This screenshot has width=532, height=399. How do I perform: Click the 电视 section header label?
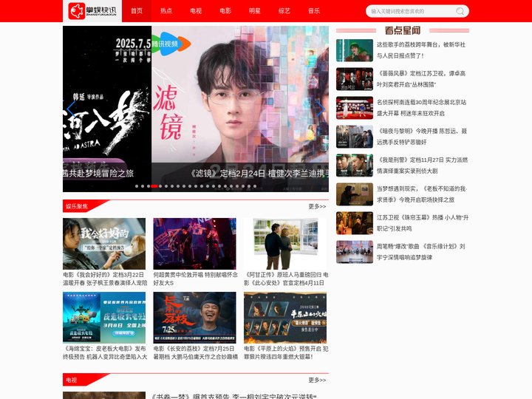tap(71, 380)
